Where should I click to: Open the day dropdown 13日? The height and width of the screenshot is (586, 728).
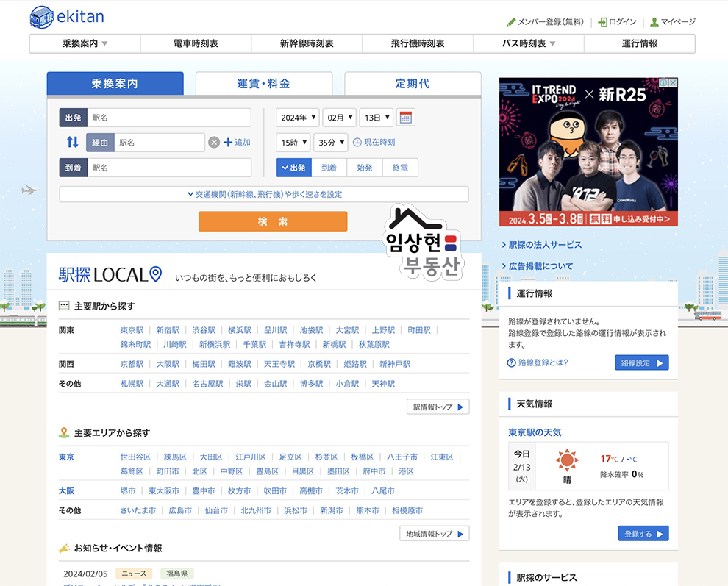tap(377, 118)
